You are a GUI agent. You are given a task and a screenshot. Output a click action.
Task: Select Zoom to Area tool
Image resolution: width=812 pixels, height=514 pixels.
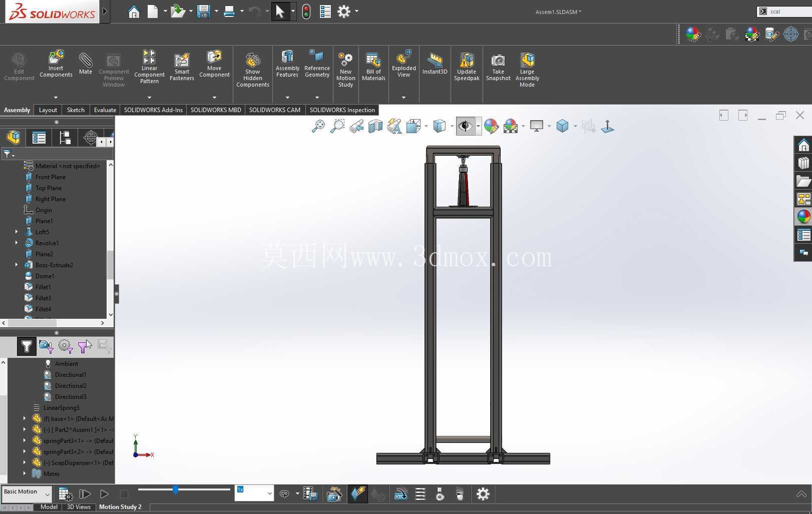[x=337, y=126]
